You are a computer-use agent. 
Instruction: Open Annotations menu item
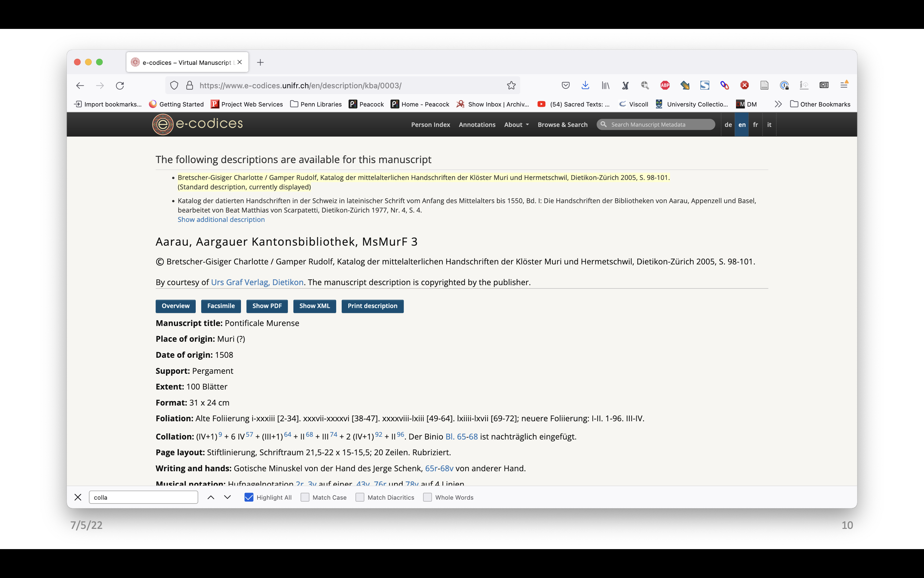[x=477, y=125]
